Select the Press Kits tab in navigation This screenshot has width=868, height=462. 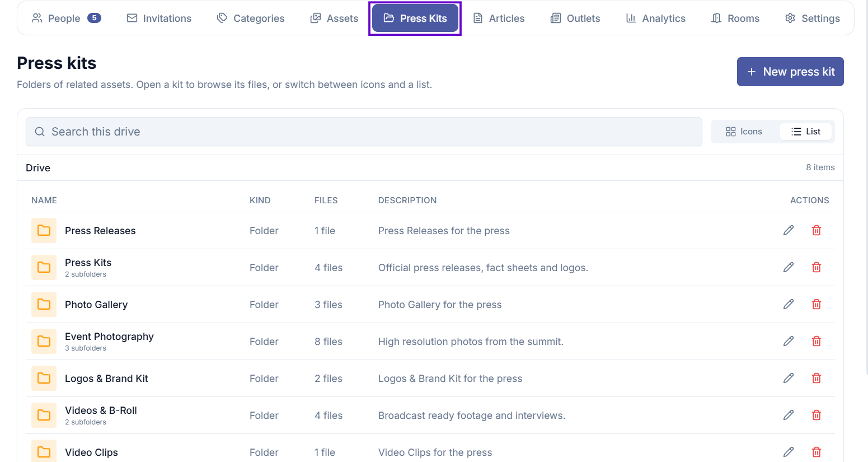415,18
